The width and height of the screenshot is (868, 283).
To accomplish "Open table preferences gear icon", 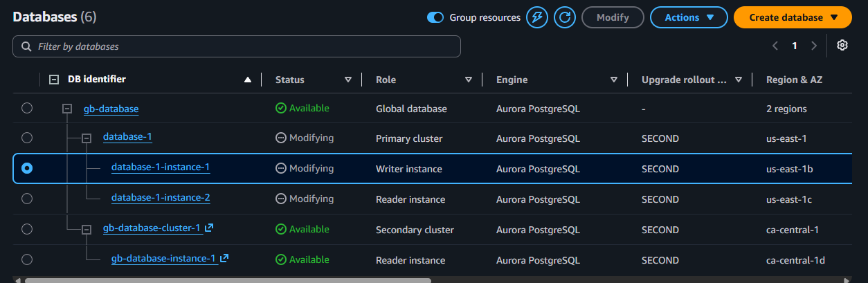I will [x=842, y=45].
